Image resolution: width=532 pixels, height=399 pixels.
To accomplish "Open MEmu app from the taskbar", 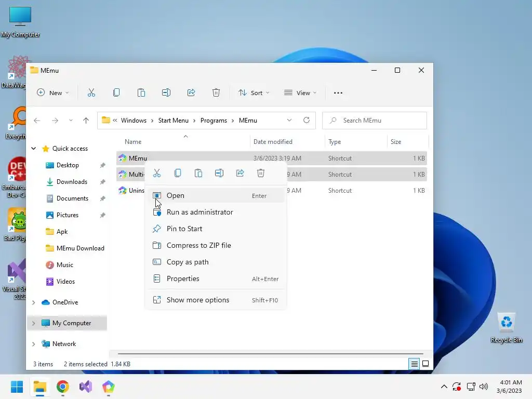I will click(108, 387).
